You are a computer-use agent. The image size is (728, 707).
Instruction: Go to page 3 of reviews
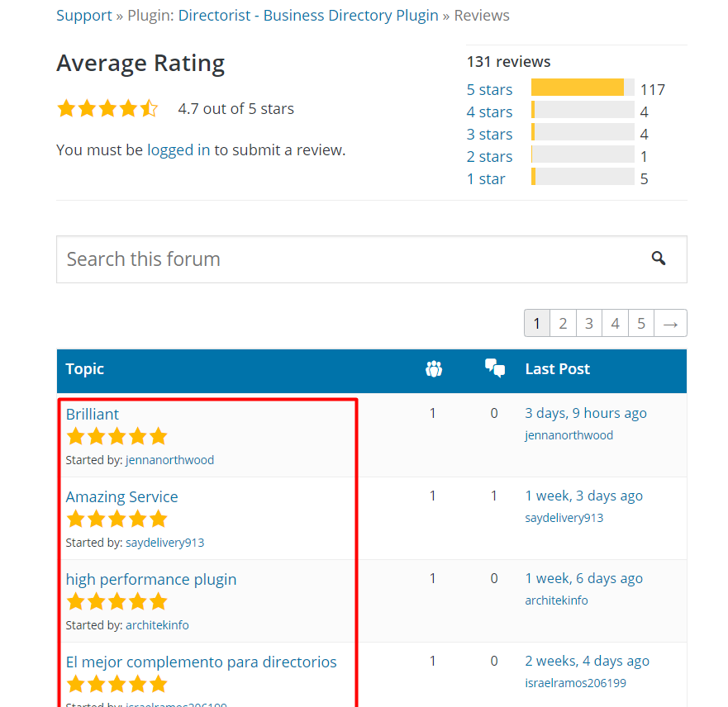[589, 323]
